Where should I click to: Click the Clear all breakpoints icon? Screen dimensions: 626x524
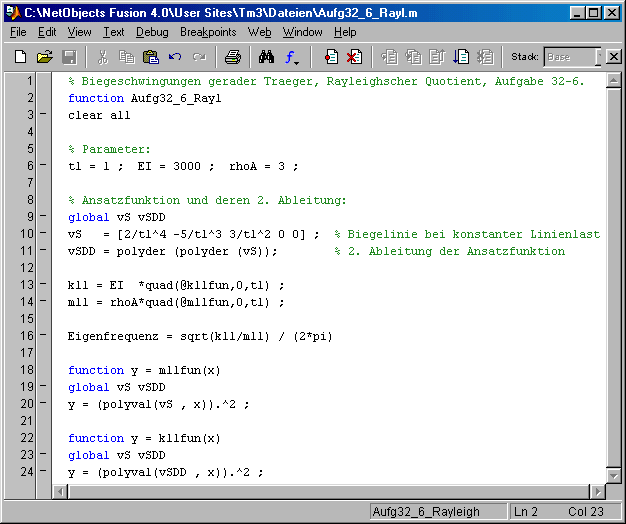(x=354, y=57)
